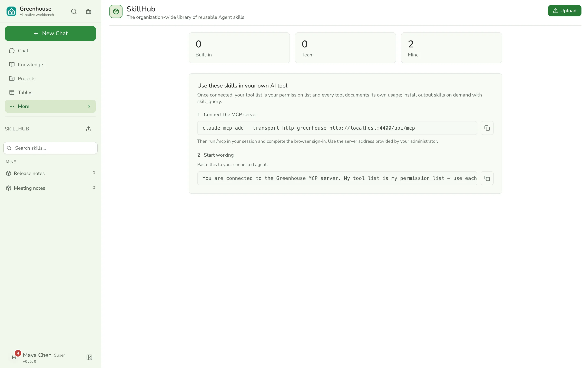Click the cube icon next to Release notes
Viewport: 588px width, 368px height.
[9, 173]
